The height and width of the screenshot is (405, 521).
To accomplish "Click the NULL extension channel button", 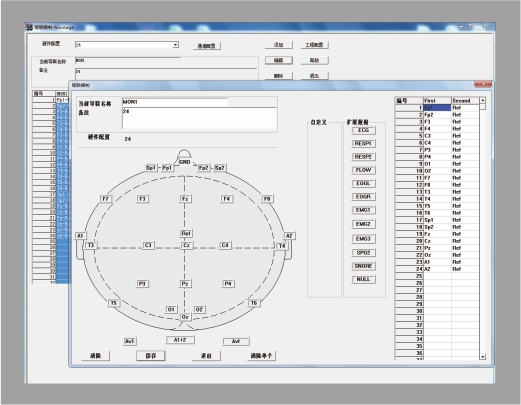I will click(x=363, y=279).
